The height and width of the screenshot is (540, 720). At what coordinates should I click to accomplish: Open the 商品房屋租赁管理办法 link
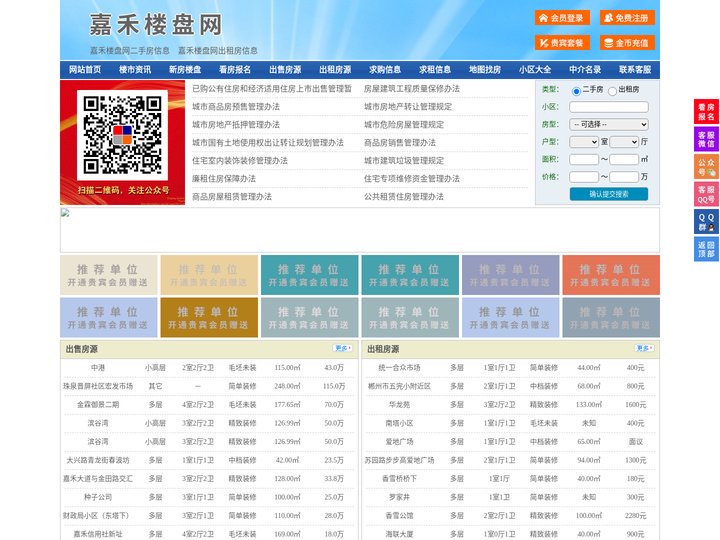232,197
